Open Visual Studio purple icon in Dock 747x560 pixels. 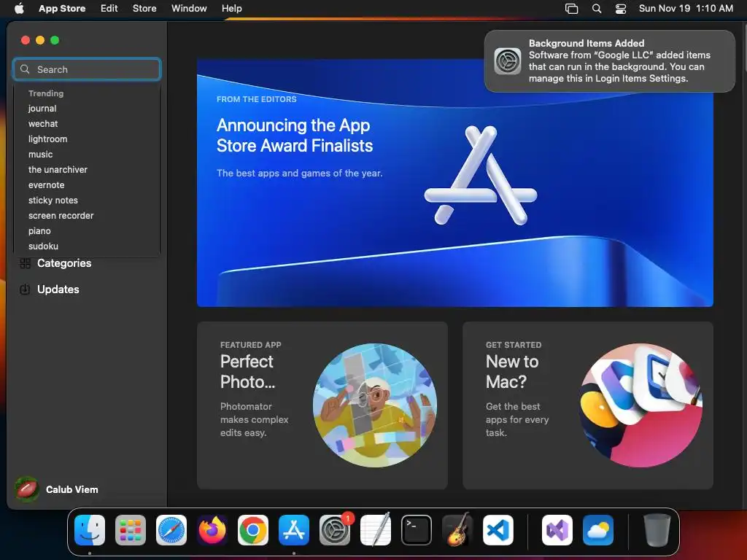click(x=557, y=530)
